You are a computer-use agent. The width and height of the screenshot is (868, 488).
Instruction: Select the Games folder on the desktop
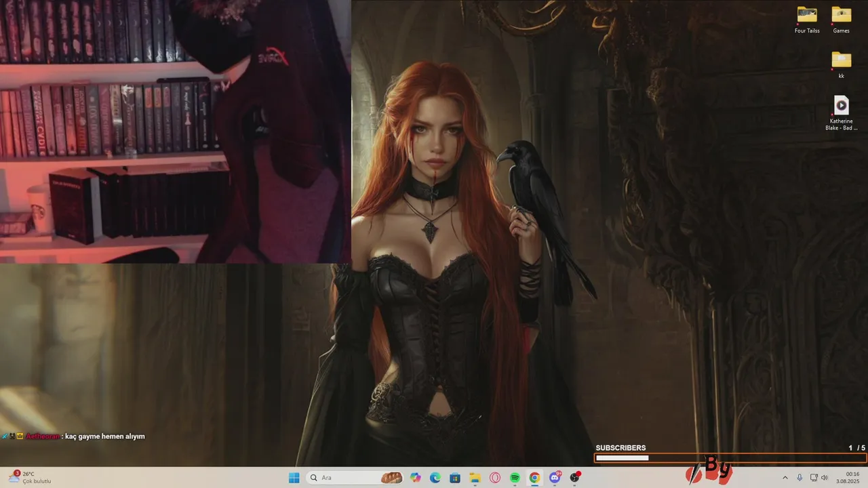842,20
